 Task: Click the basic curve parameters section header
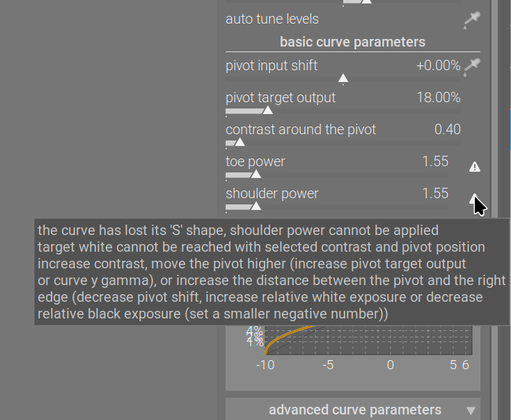click(352, 42)
